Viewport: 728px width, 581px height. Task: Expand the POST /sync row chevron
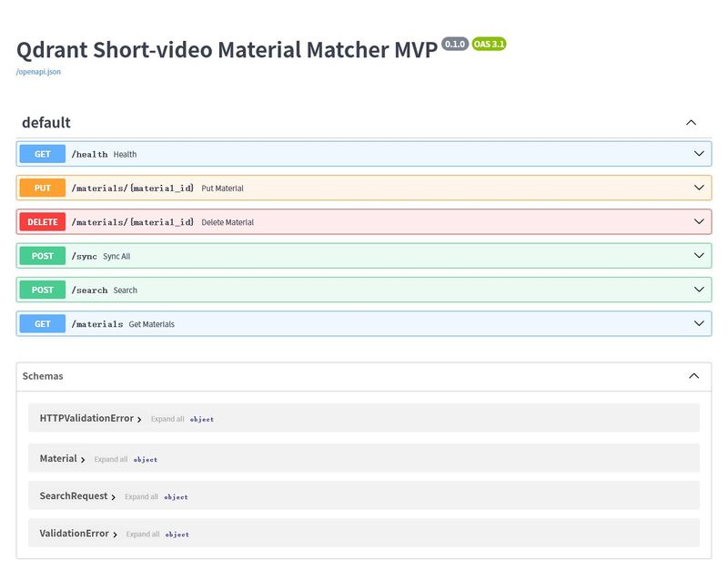click(x=699, y=255)
